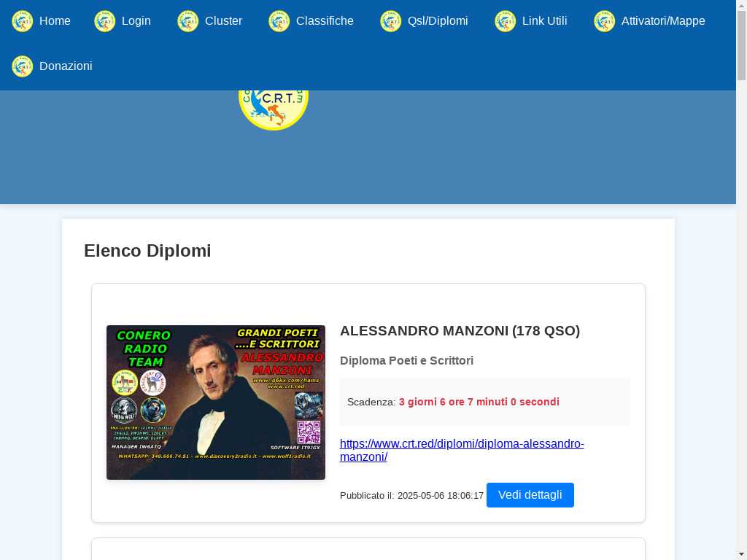Select the Attivatori/Mappe menu item

click(663, 21)
